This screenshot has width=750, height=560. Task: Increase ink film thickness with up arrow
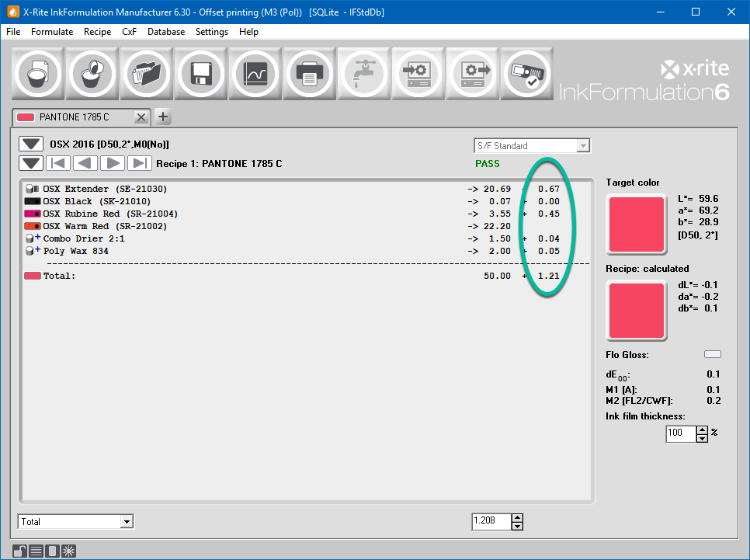tap(702, 430)
